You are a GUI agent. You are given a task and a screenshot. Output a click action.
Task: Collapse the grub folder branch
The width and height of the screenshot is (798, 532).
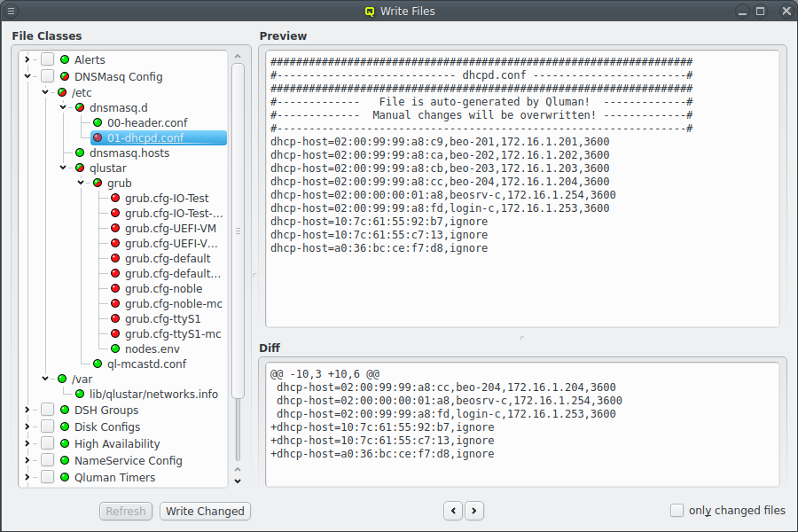click(82, 183)
